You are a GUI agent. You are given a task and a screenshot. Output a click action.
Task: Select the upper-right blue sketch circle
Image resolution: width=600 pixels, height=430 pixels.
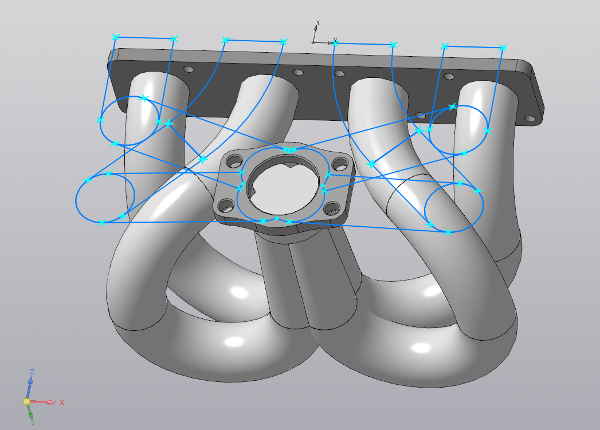point(458,130)
